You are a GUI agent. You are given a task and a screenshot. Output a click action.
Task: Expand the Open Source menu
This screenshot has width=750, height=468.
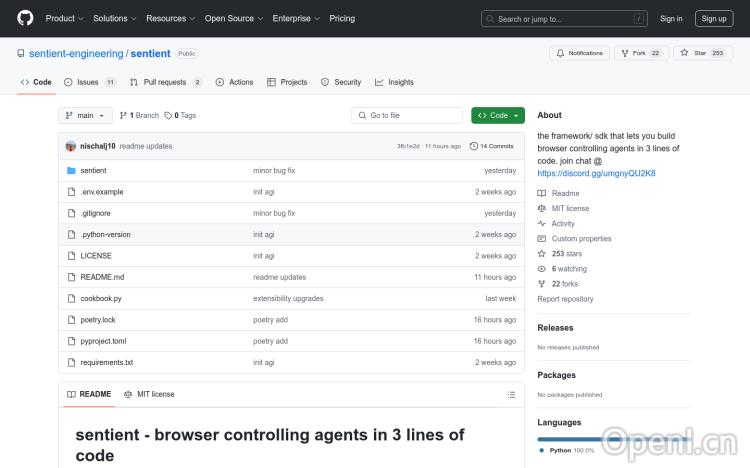pos(233,18)
